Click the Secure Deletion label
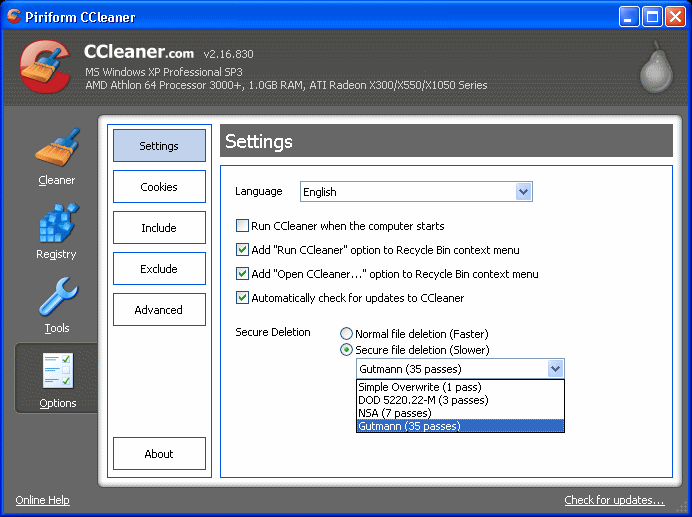Image resolution: width=692 pixels, height=517 pixels. click(x=273, y=332)
